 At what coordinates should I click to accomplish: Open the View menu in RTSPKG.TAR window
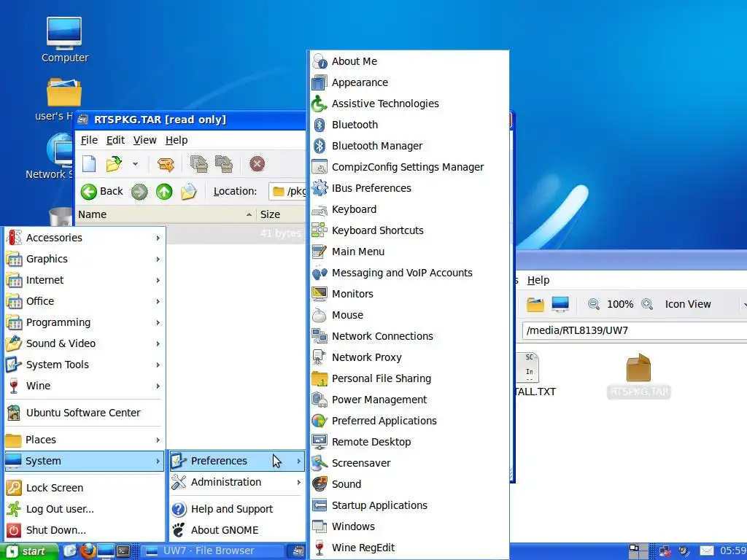(x=145, y=140)
